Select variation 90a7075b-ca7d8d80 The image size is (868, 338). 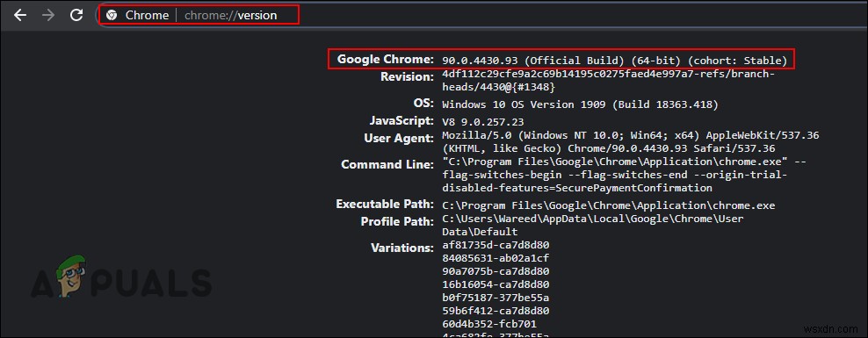click(495, 271)
